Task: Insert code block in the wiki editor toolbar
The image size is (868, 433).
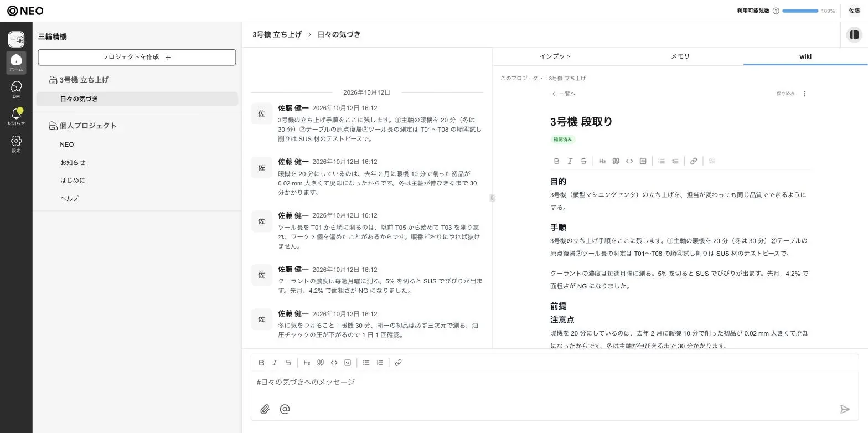Action: pyautogui.click(x=643, y=161)
